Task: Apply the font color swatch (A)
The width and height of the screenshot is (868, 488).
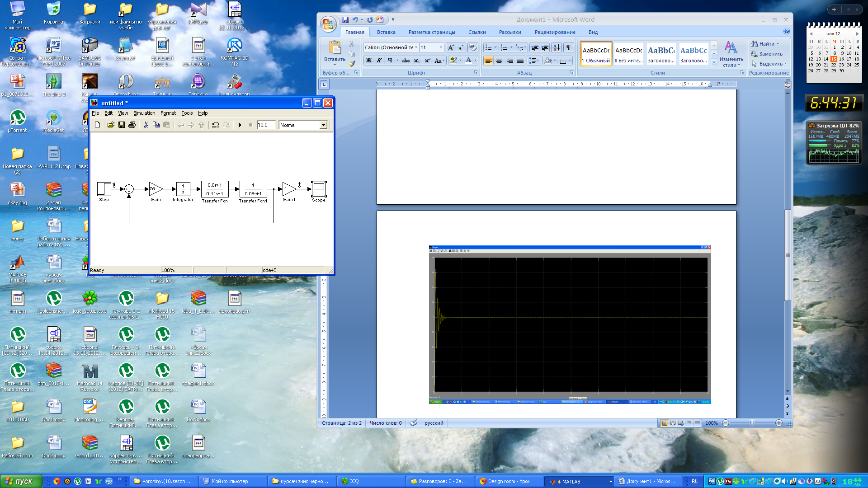Action: (x=468, y=61)
